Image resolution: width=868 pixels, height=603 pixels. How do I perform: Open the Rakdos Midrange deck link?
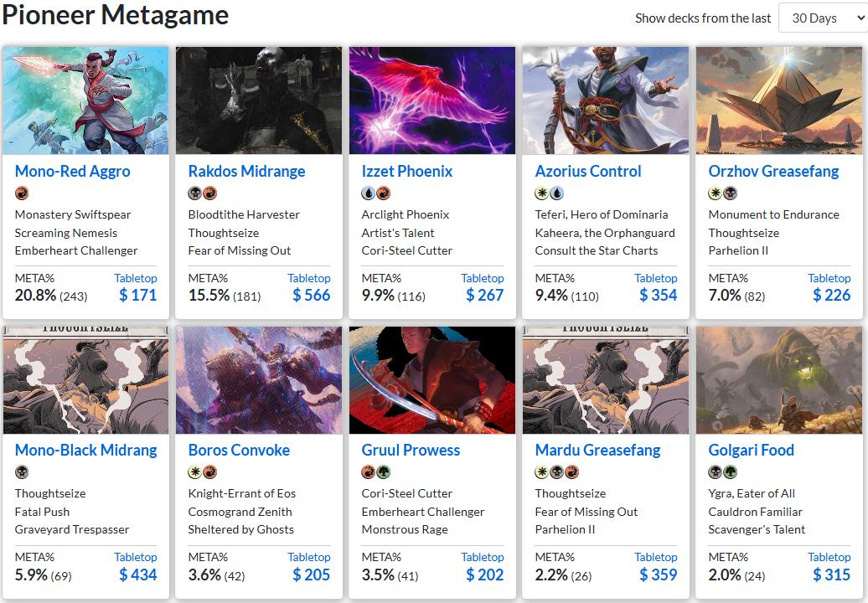[x=246, y=171]
